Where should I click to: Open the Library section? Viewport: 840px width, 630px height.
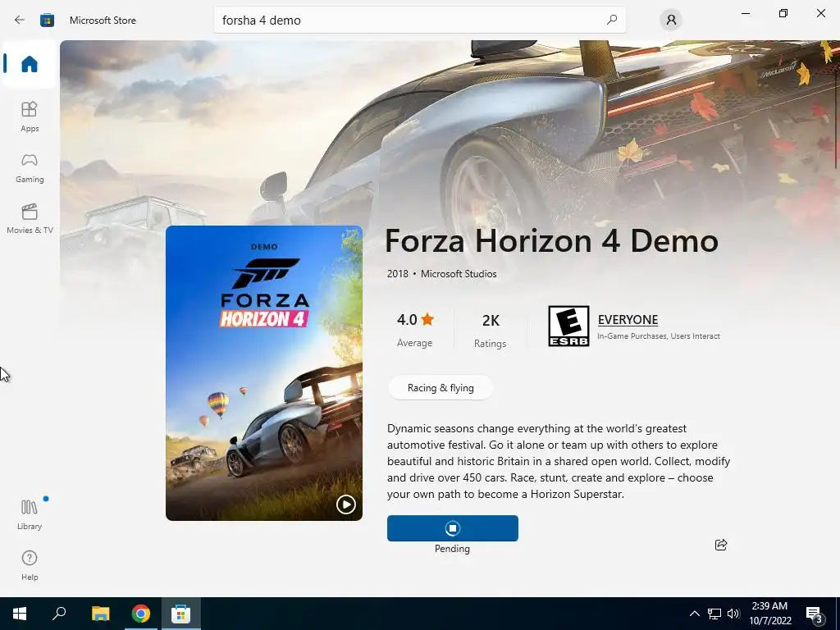[30, 514]
